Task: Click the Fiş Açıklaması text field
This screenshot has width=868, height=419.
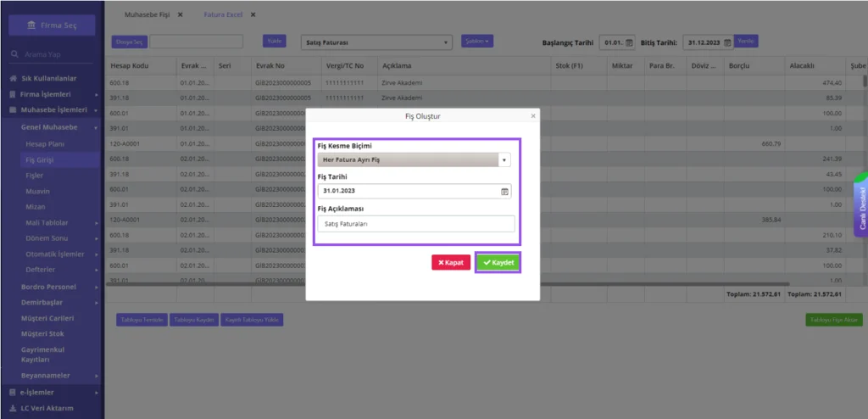Action: click(x=416, y=224)
